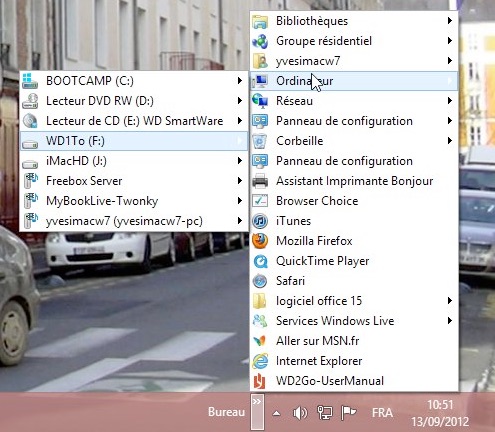Click the Services Windows Live icon

(x=260, y=321)
